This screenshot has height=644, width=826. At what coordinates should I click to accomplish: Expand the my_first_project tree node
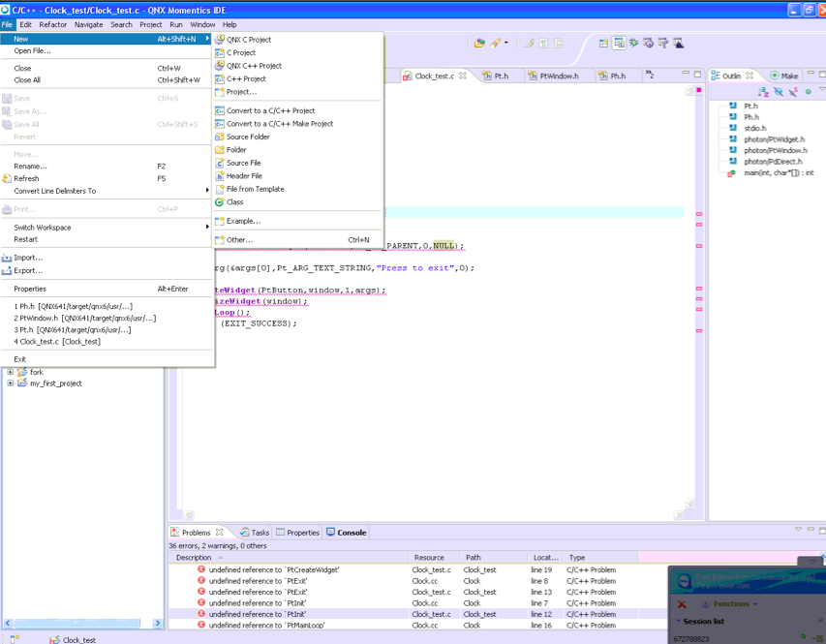(x=11, y=383)
